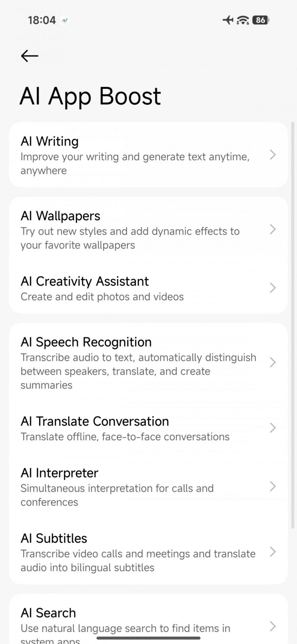Tap the notification icon beside the clock
Screen dimensions: 297x644
pyautogui.click(x=65, y=20)
